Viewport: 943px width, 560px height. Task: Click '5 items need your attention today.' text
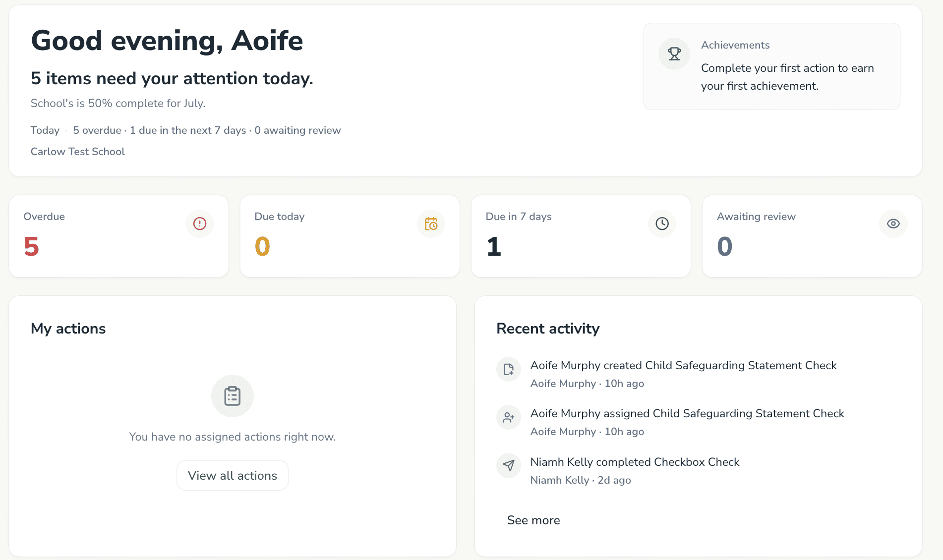[172, 78]
